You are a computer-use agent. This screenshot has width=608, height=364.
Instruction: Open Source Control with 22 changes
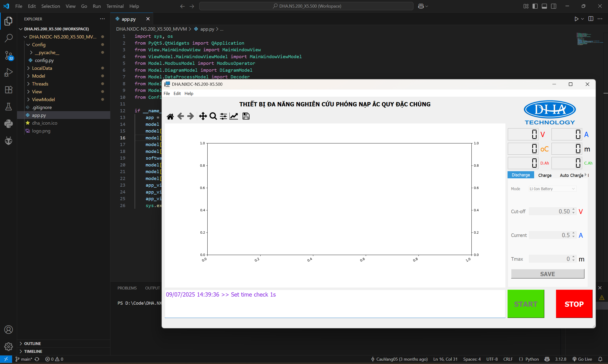[9, 55]
